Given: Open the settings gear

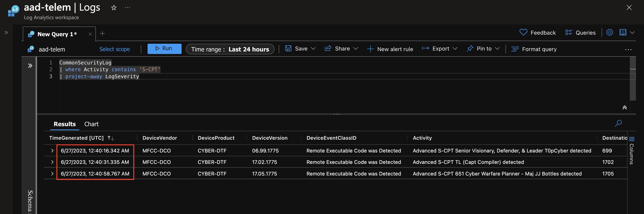Looking at the screenshot, I should [610, 32].
